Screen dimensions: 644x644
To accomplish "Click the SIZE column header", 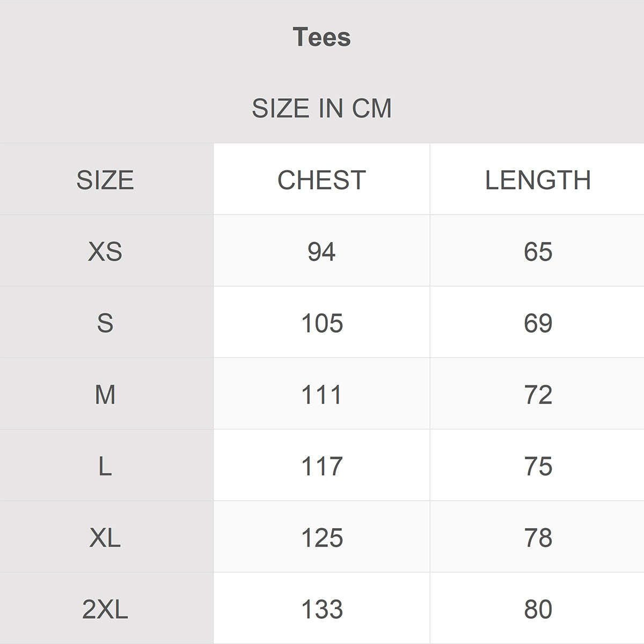I will tap(105, 180).
